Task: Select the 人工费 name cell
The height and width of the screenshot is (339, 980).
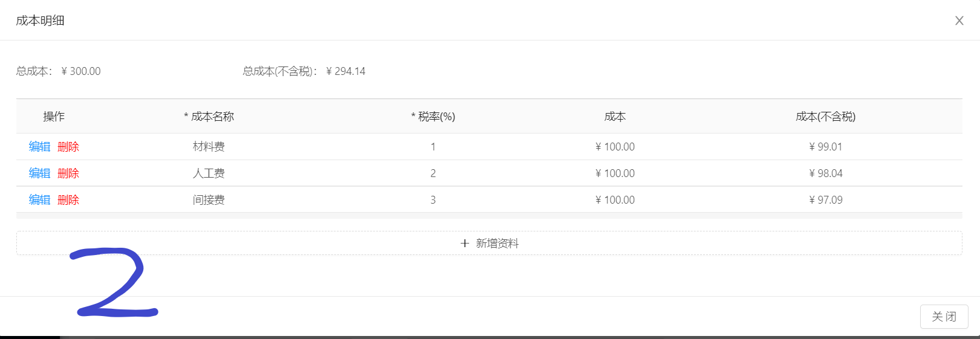Action: (209, 173)
